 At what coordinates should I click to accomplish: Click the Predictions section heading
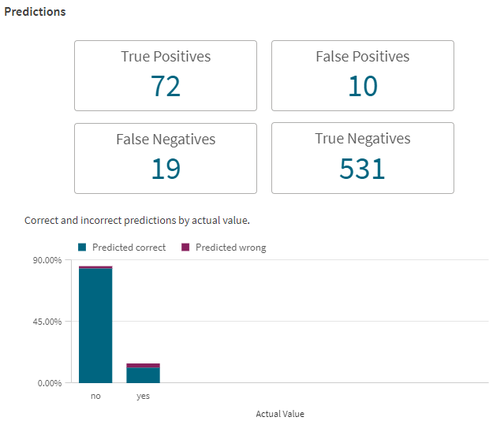tap(35, 13)
